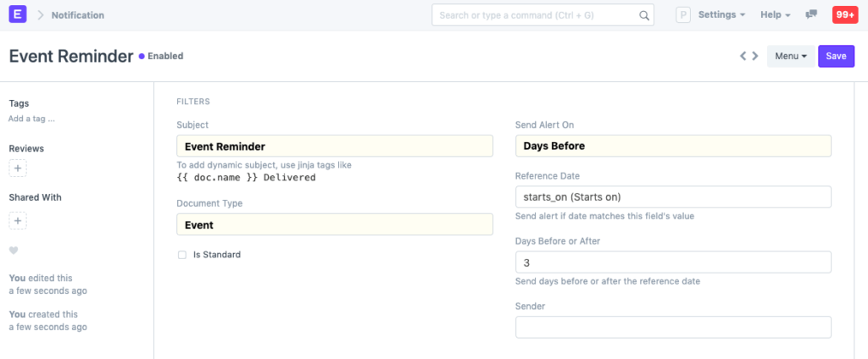Image resolution: width=868 pixels, height=359 pixels.
Task: Click the Notification breadcrumb link
Action: 78,15
